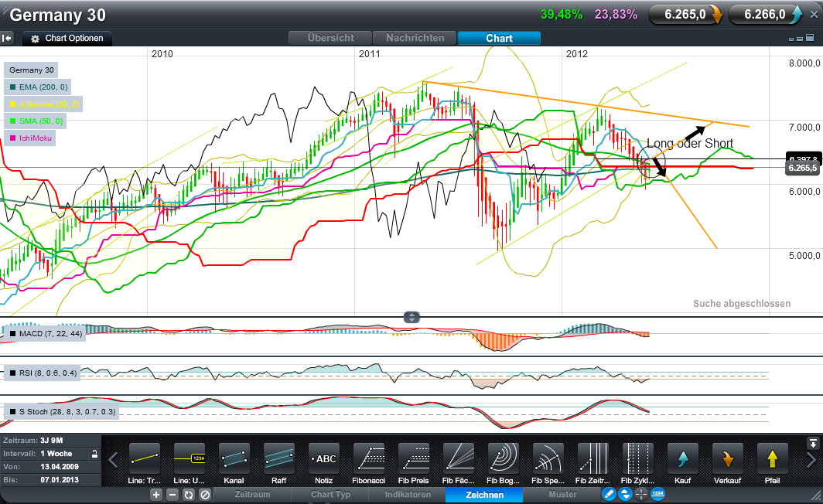Screen dimensions: 823x504
Task: Toggle S Stoch (28, 8, 3, 0.7, 0.3) legend
Action: [62, 412]
